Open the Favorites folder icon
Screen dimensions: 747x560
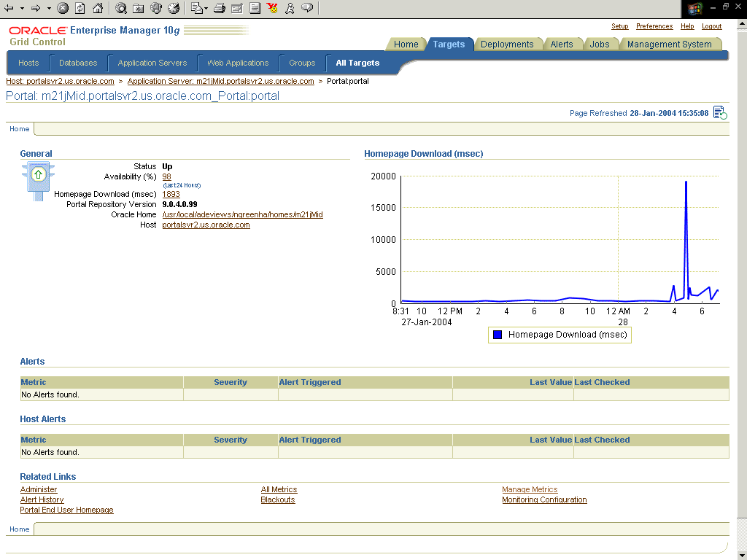(x=138, y=8)
